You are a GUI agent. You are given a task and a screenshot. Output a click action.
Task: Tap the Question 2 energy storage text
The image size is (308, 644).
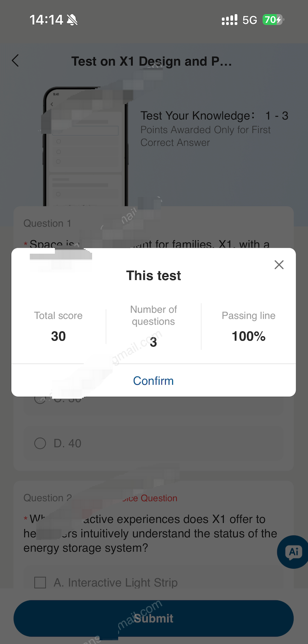150,533
